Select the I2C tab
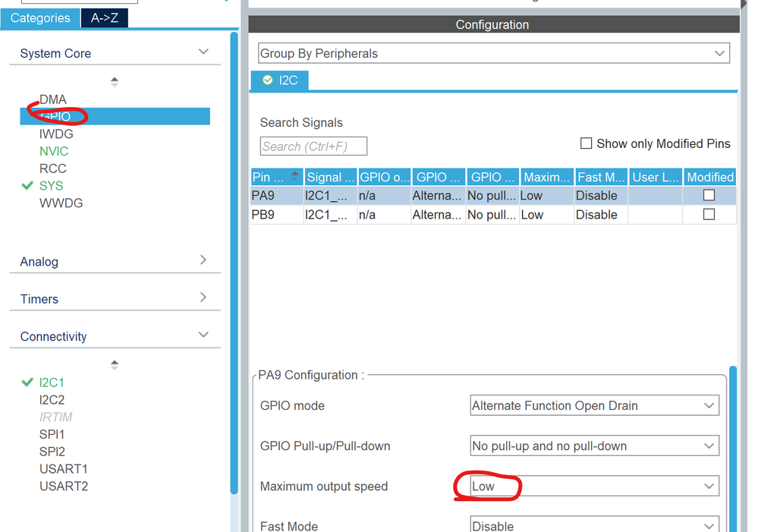The image size is (758, 532). pyautogui.click(x=279, y=80)
